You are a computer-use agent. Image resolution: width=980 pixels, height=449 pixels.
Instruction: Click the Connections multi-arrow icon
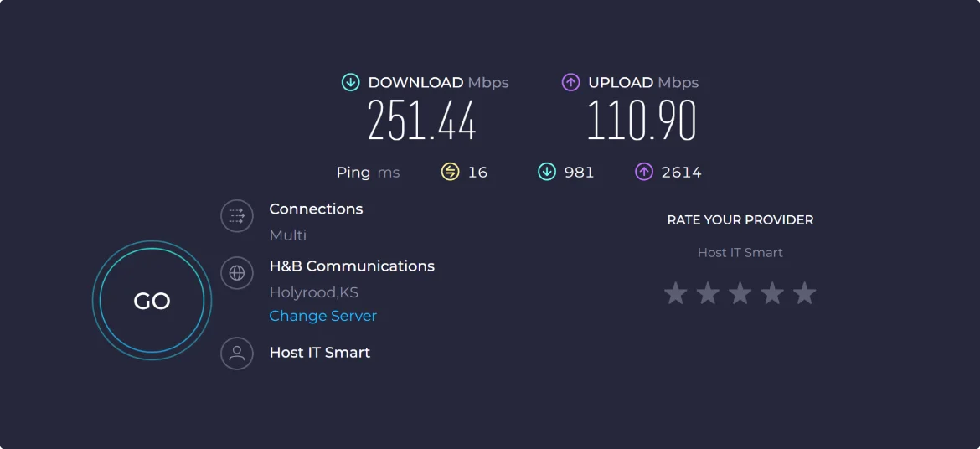click(x=237, y=216)
